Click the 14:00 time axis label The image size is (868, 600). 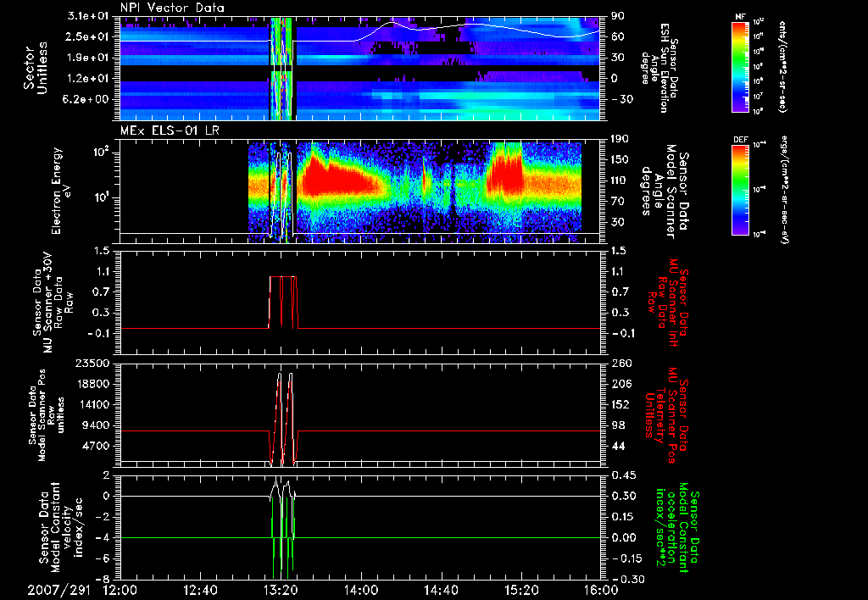click(x=361, y=590)
